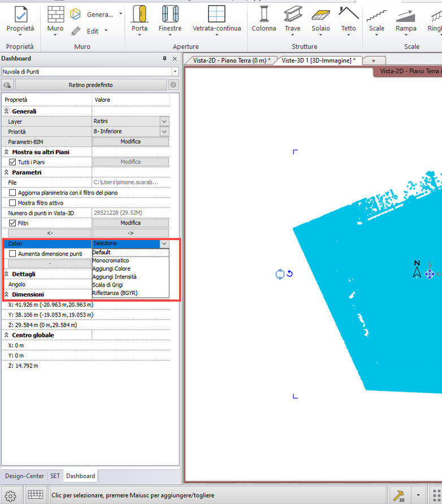Click the Genera wall icon
The width and height of the screenshot is (442, 504).
75,14
